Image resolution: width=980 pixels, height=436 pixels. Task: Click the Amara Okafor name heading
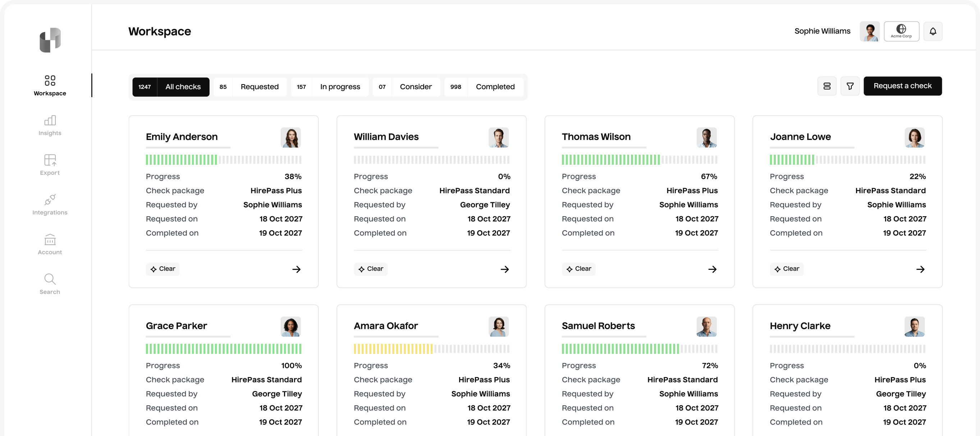386,326
